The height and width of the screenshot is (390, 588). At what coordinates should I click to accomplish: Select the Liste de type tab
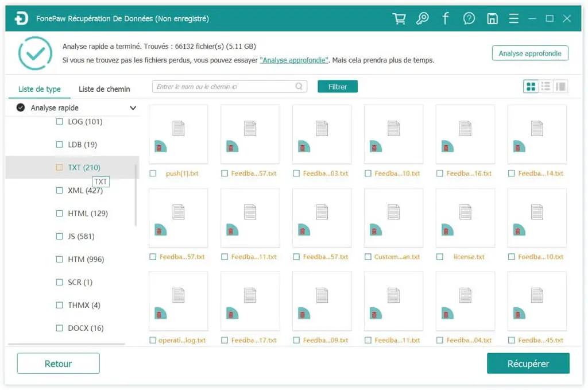(x=40, y=89)
